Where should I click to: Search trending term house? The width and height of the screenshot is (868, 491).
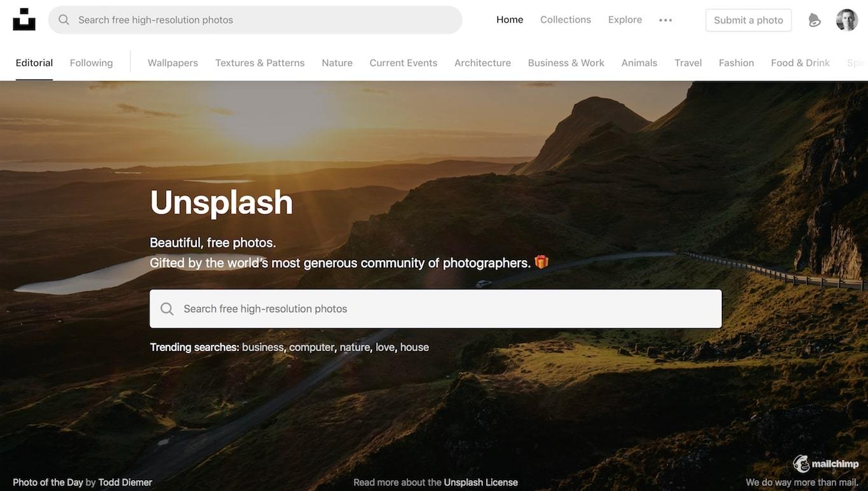pos(414,347)
